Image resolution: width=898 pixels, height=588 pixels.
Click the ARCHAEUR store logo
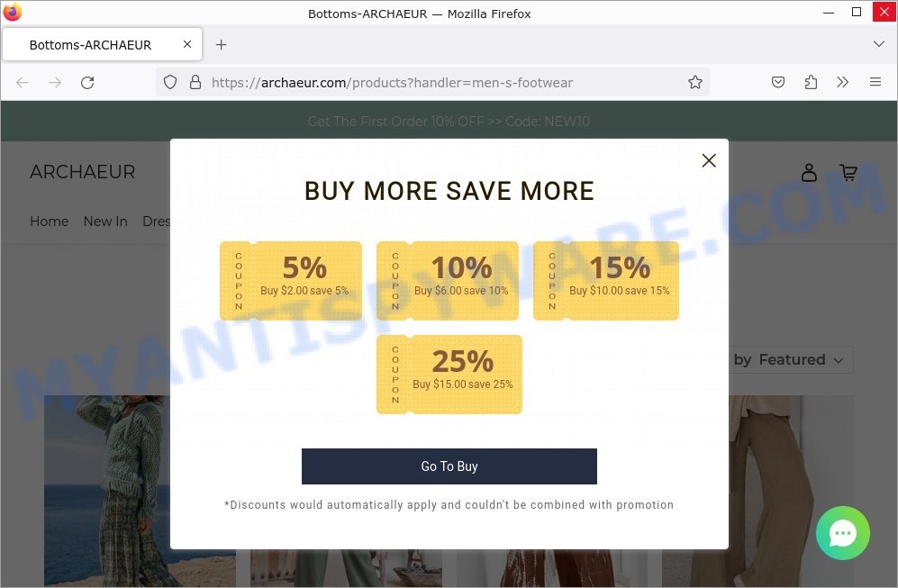pos(83,172)
